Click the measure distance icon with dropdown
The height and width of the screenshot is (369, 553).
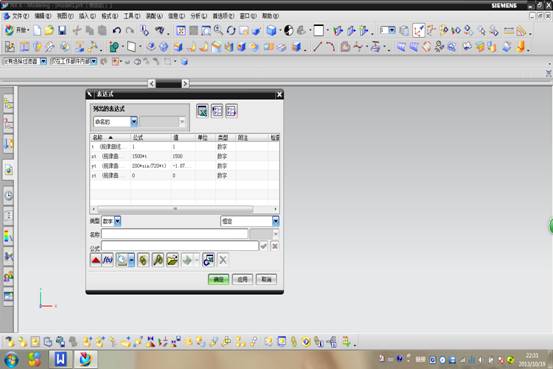click(x=125, y=260)
